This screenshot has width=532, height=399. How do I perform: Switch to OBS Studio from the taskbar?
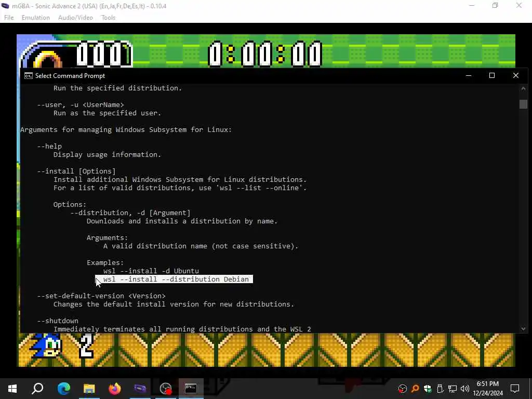(x=166, y=389)
